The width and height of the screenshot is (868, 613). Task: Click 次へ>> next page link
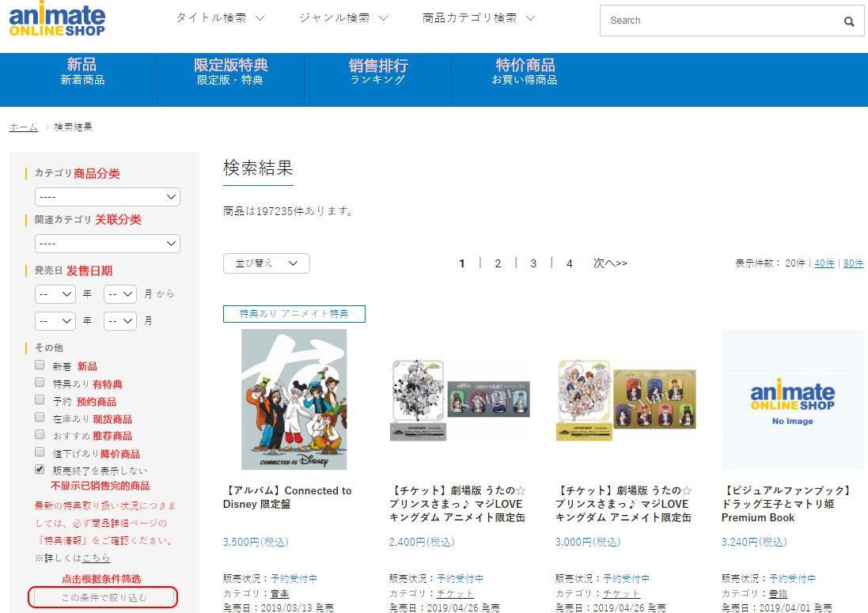tap(610, 263)
